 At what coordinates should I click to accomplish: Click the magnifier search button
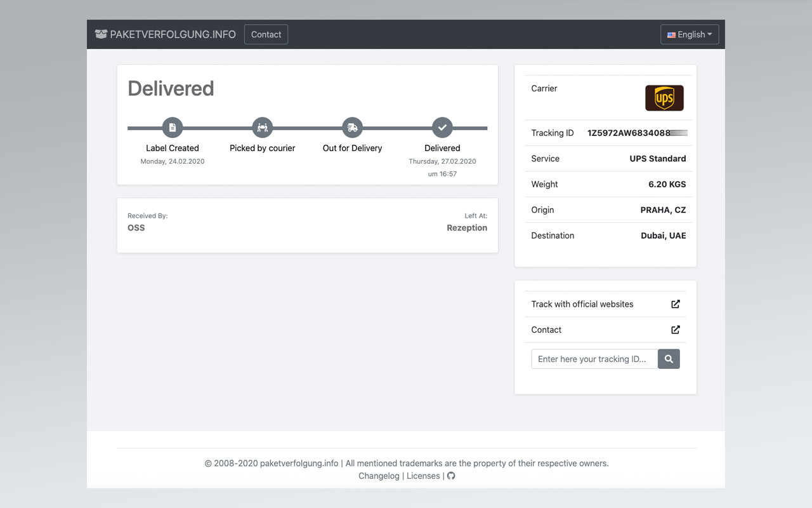(669, 359)
